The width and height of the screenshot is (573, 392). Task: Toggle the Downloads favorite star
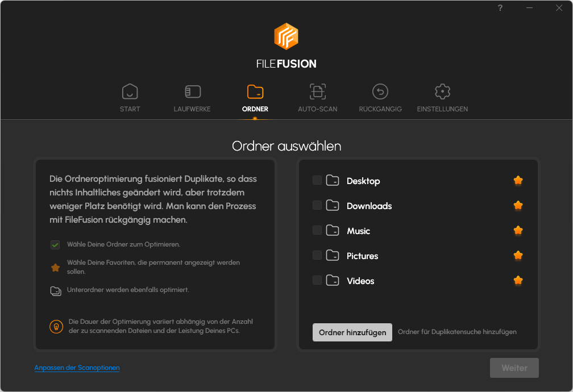tap(518, 205)
